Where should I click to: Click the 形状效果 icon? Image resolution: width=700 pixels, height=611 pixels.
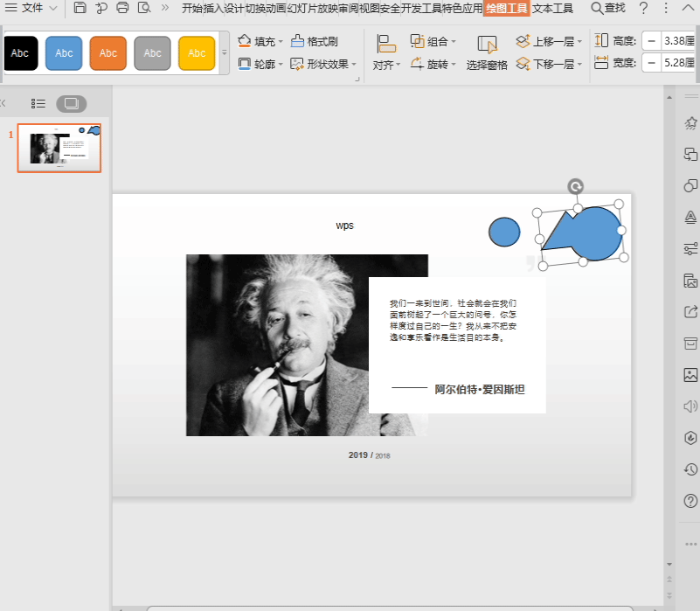coord(297,64)
